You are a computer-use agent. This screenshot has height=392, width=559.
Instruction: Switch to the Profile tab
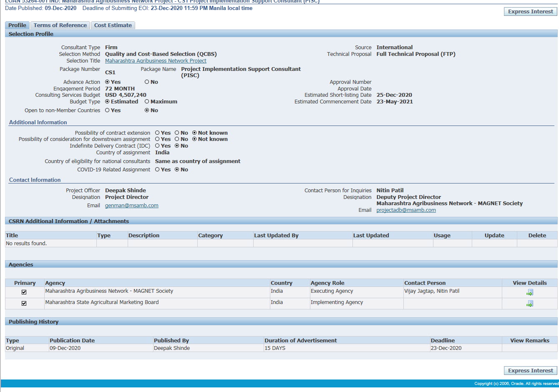coord(17,25)
